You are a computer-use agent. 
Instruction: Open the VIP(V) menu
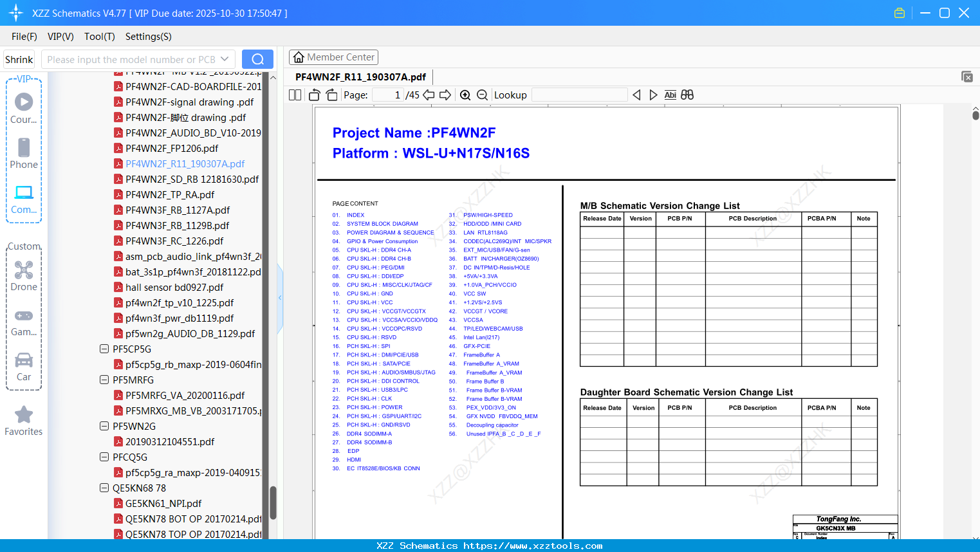tap(60, 37)
